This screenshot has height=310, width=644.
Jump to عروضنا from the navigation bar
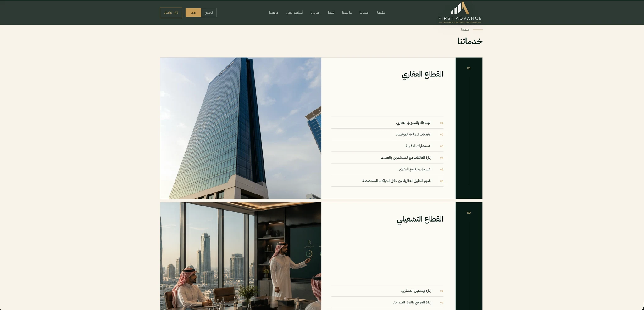(274, 13)
